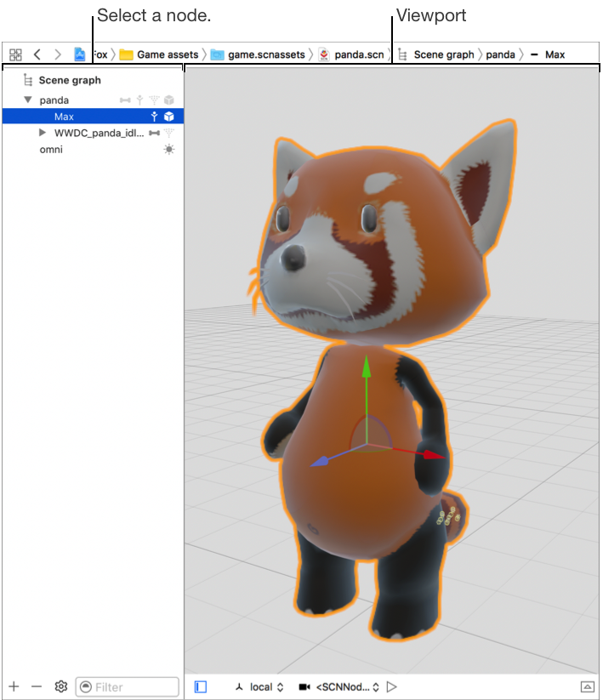Go forward with the right chevron
This screenshot has width=603, height=700.
coord(58,54)
